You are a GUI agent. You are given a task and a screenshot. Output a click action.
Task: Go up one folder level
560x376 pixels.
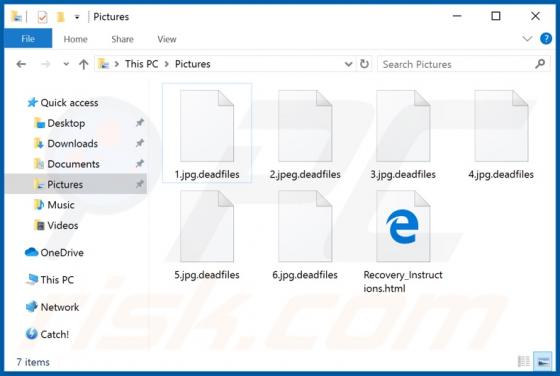pyautogui.click(x=83, y=64)
